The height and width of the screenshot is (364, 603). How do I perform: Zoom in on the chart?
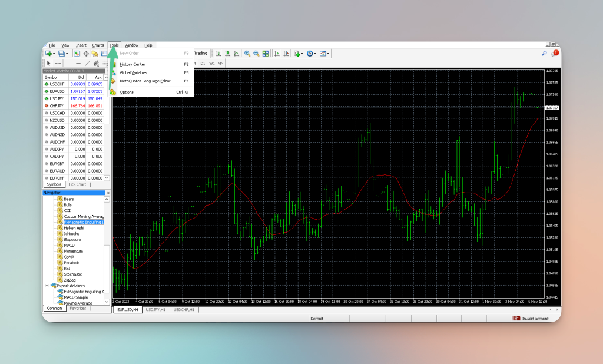click(x=247, y=54)
